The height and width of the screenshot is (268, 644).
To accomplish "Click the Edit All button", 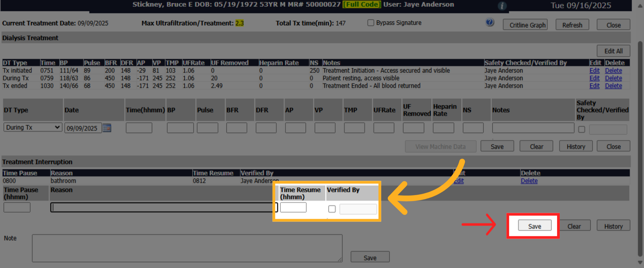I will coord(613,51).
